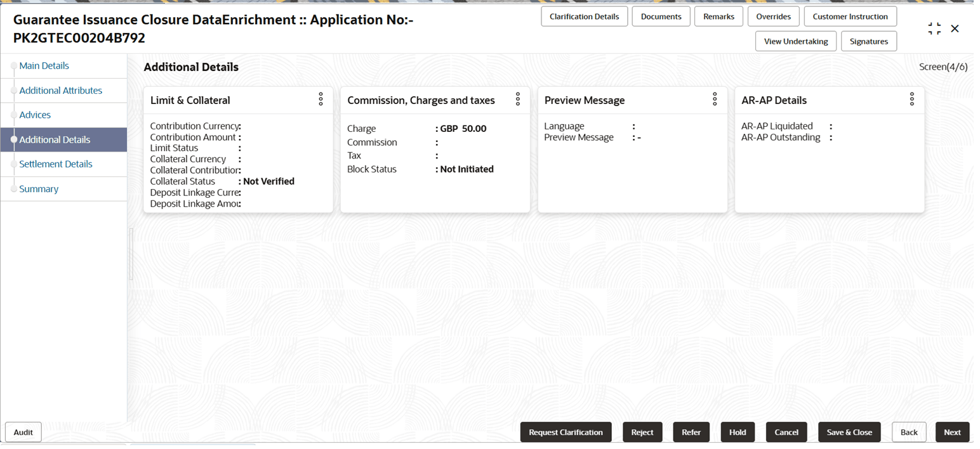This screenshot has width=980, height=449.
Task: Open AR-AP Details card kebab menu
Action: pos(912,99)
